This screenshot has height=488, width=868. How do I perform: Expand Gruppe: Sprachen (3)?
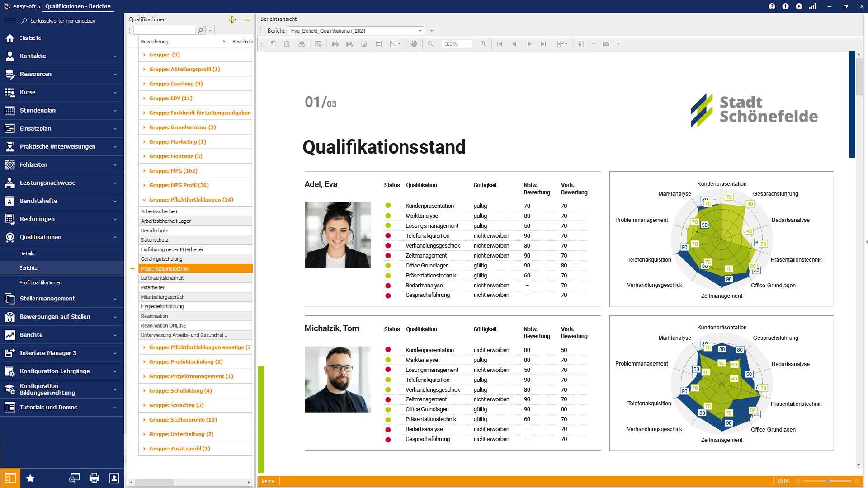point(144,405)
